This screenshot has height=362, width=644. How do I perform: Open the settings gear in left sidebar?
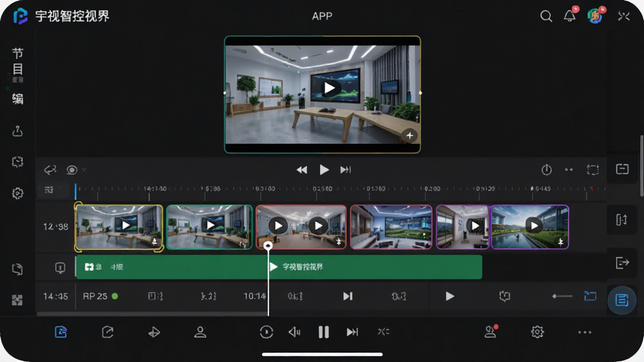[17, 193]
